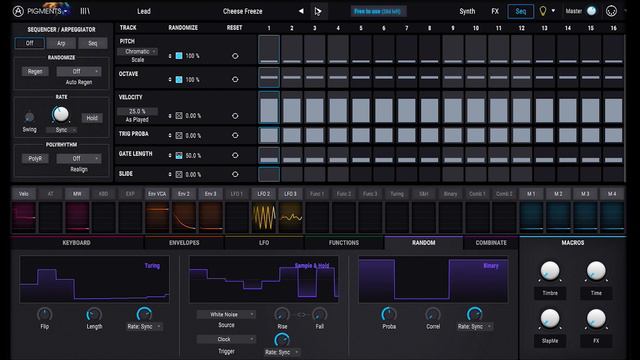Screen dimensions: 640x360
Task: Click the Gate Length randomize dice icon
Action: [x=179, y=156]
